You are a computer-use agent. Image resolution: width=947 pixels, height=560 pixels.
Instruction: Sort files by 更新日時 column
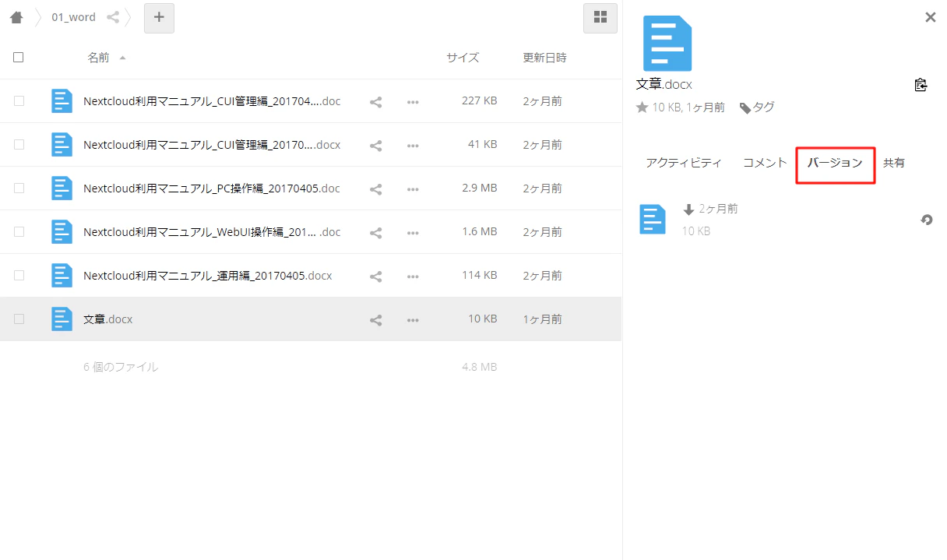545,58
